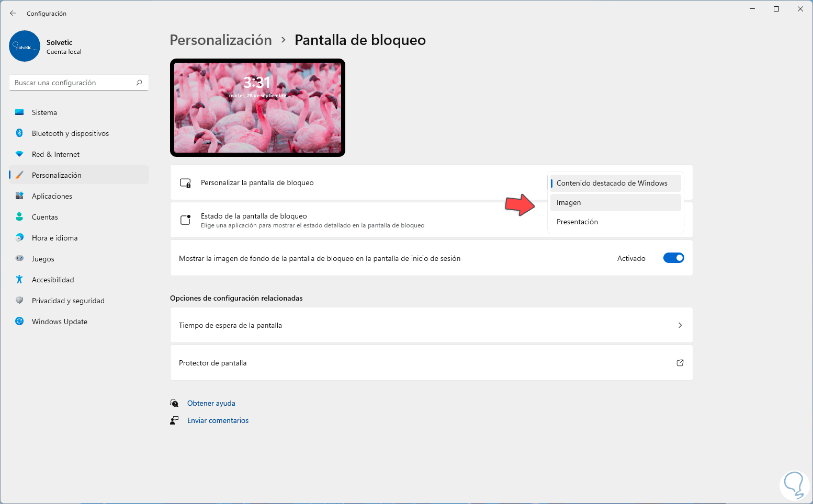
Task: Click Personalización breadcrumb link
Action: pyautogui.click(x=221, y=40)
